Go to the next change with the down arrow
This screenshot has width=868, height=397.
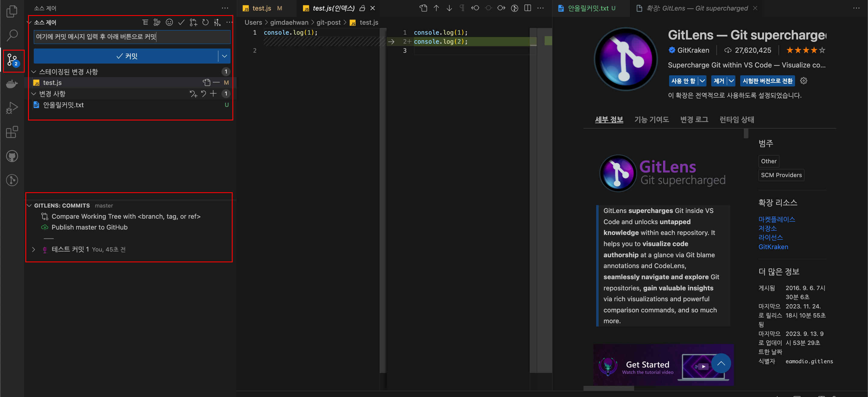tap(449, 8)
